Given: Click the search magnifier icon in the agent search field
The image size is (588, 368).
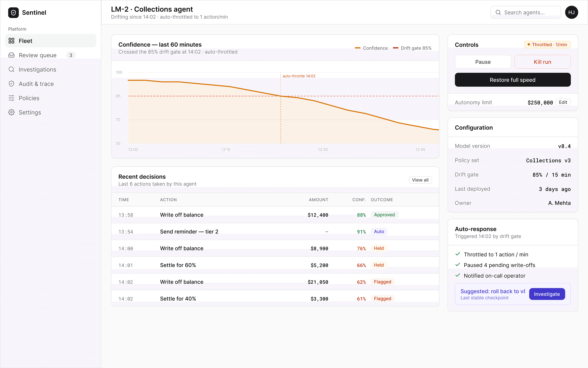Looking at the screenshot, I should [498, 12].
